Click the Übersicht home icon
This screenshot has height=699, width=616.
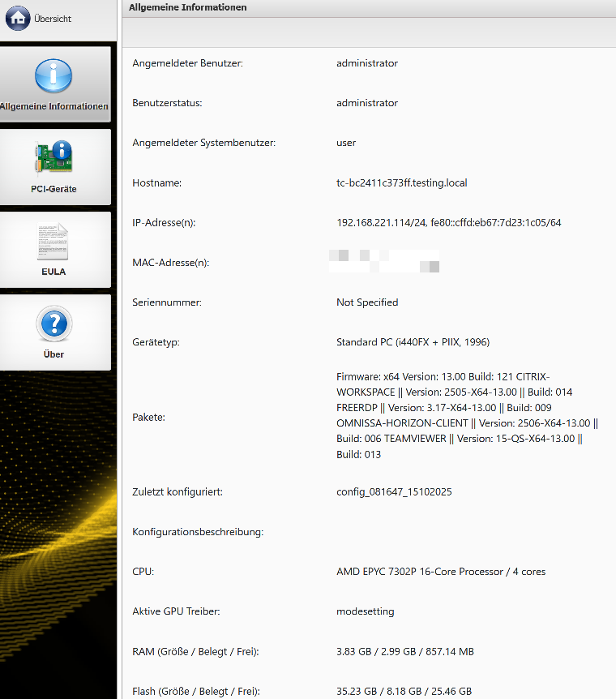click(x=18, y=18)
